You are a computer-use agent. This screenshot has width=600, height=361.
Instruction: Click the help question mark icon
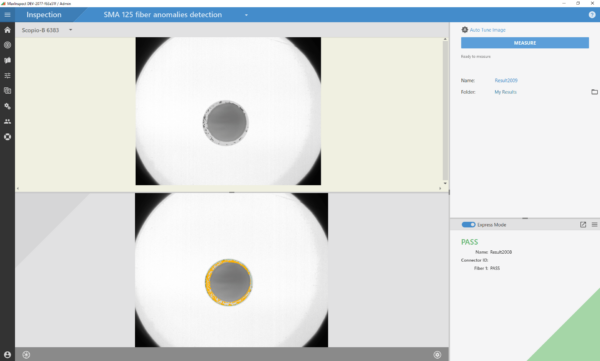[592, 15]
